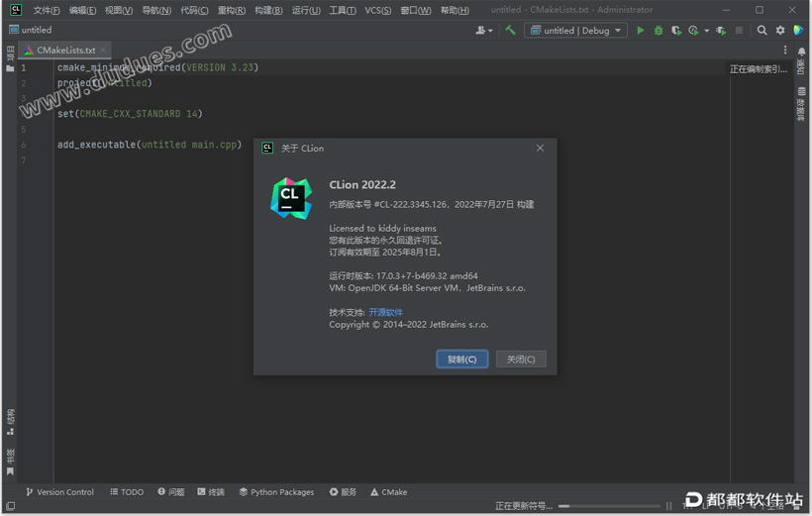
Task: Open the 窗口(W) menu
Action: [x=416, y=10]
